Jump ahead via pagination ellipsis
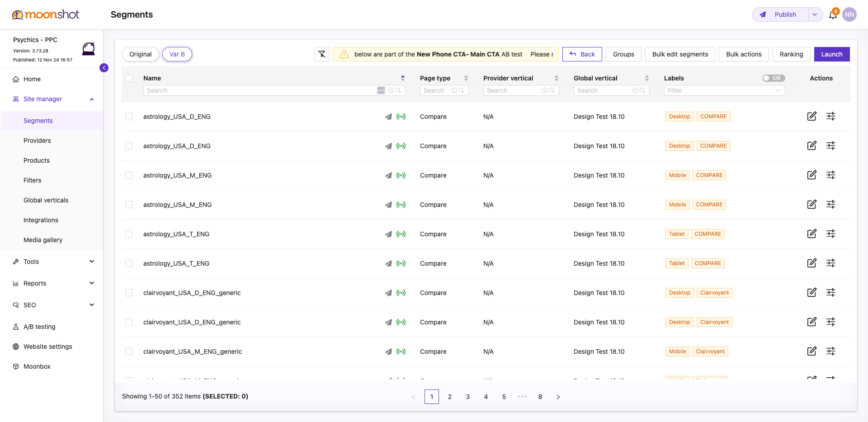The image size is (868, 422). pyautogui.click(x=522, y=397)
